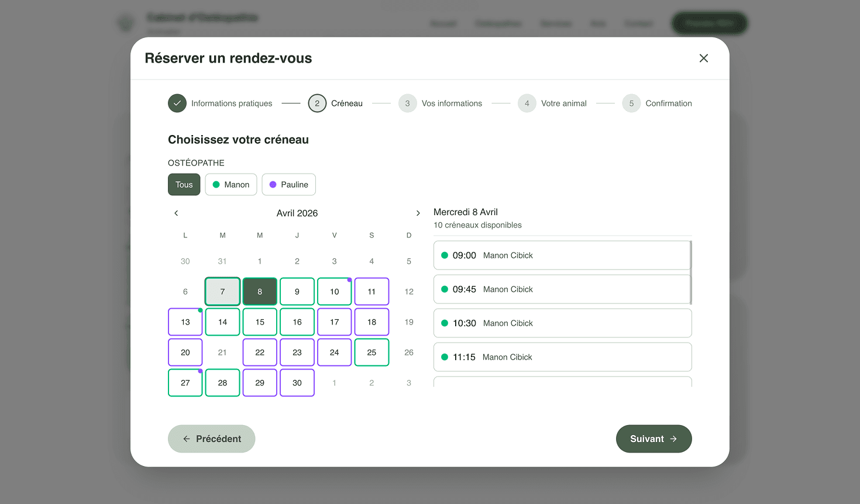Filter slots by osteopath Pauline

(289, 185)
